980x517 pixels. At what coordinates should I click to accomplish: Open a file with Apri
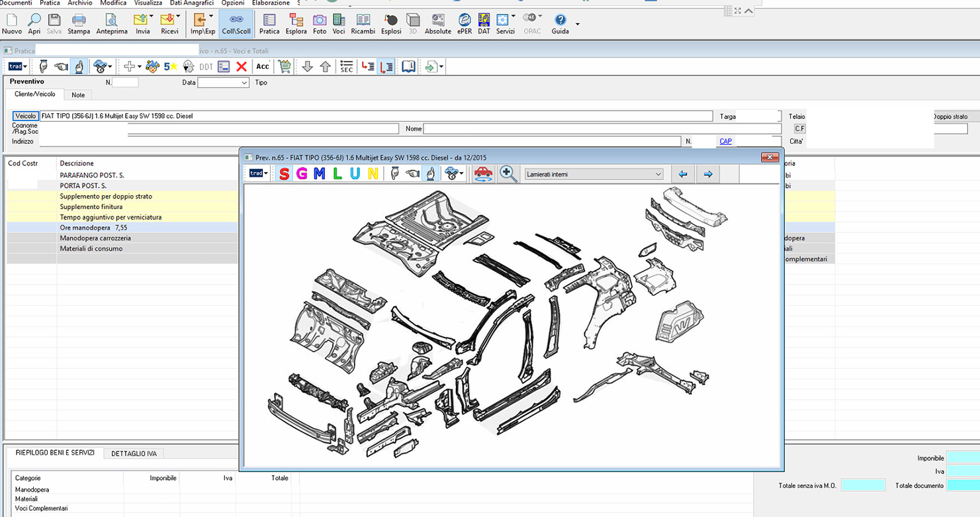coord(34,24)
